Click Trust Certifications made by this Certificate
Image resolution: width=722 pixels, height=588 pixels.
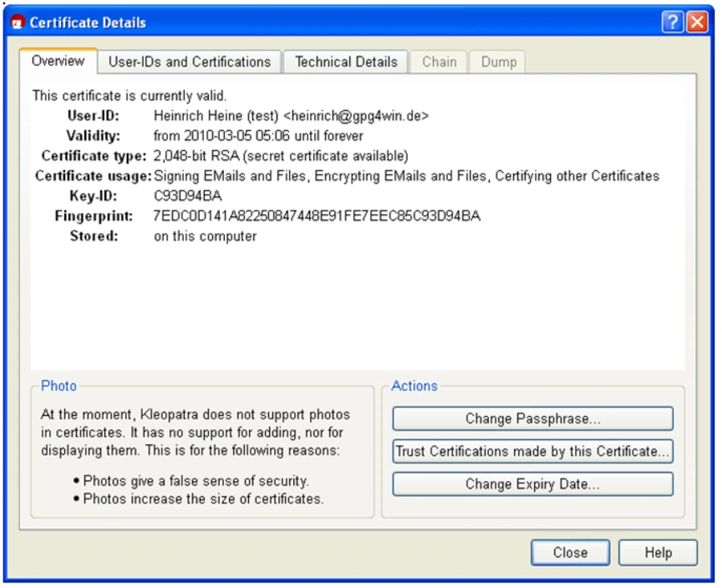[x=533, y=451]
